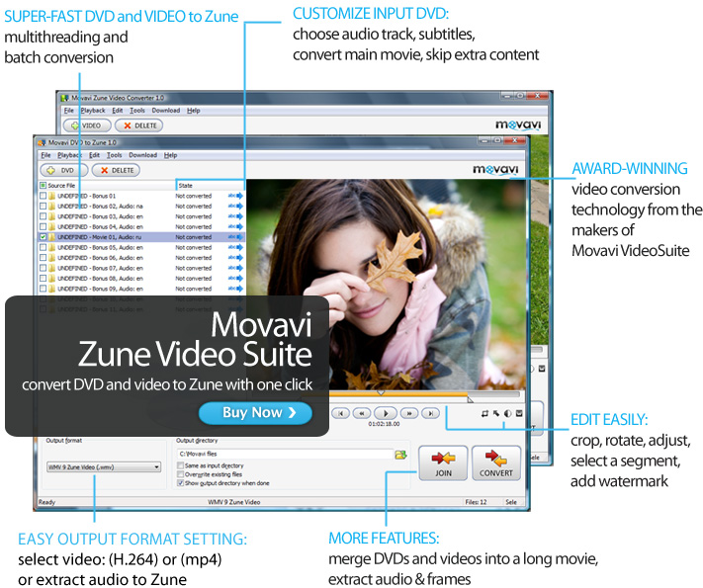Click rename arrow icon for Bonus 01

(x=236, y=196)
